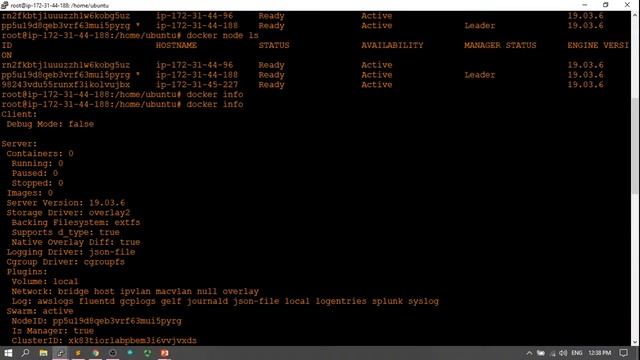Open the Windows Start menu

(x=8, y=353)
